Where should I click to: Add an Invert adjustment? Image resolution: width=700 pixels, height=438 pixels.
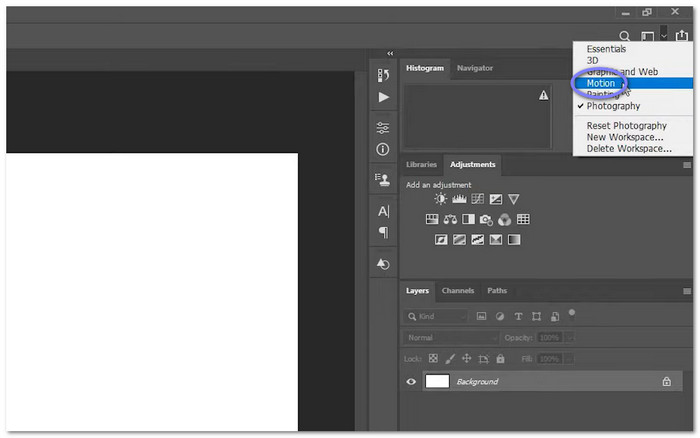tap(441, 240)
